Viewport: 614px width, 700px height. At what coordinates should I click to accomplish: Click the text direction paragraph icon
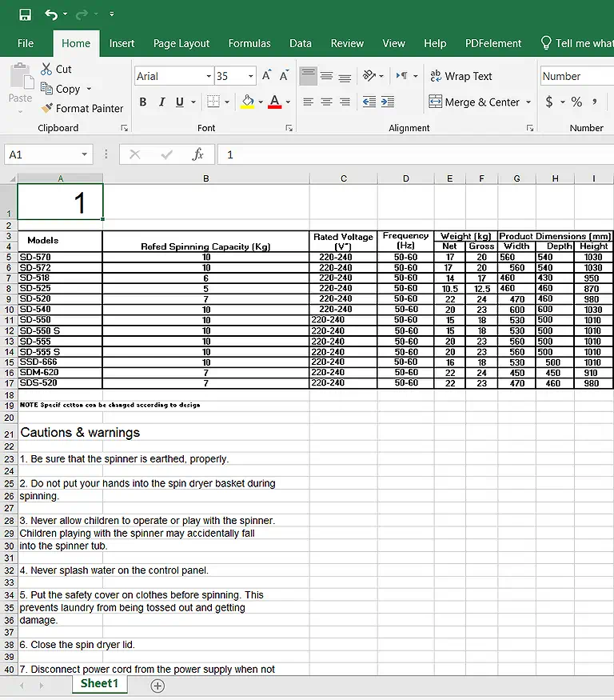[402, 75]
